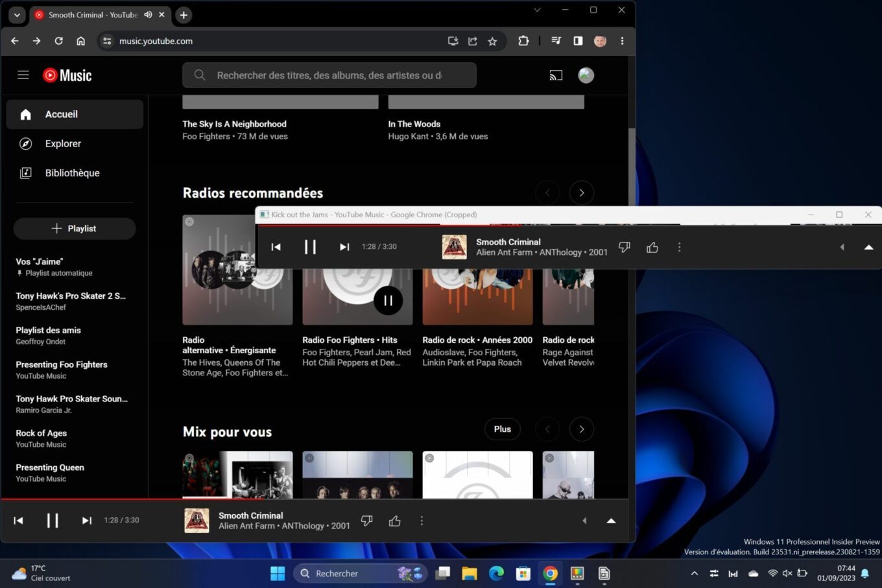Image resolution: width=882 pixels, height=588 pixels.
Task: Show next Radios recommandées items
Action: click(582, 193)
